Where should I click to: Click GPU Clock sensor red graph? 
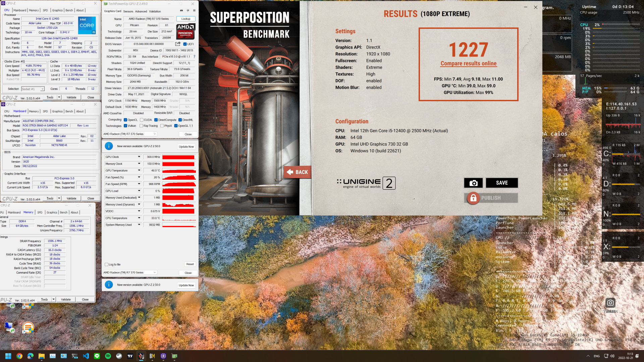click(x=179, y=157)
